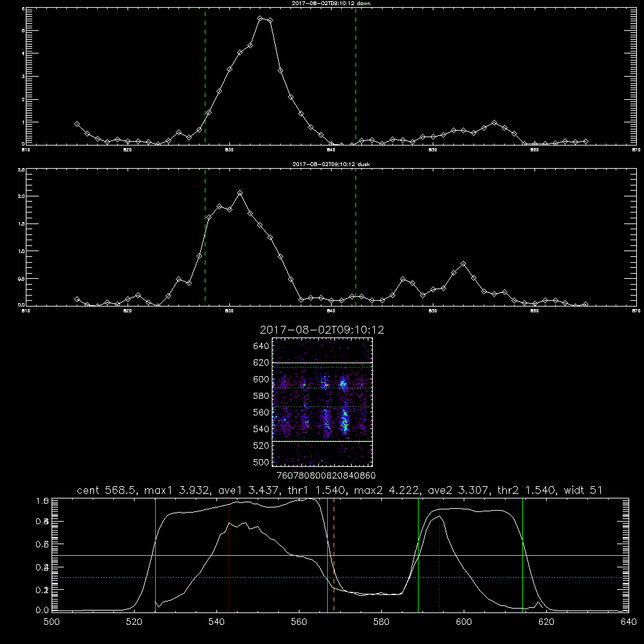Click the "580" y-axis label beside the spectral image
Image resolution: width=644 pixels, height=644 pixels.
261,396
